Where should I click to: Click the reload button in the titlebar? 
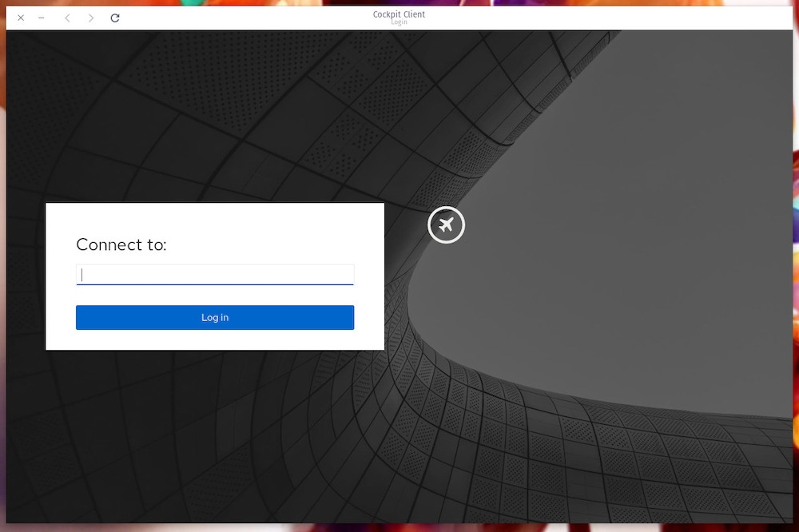[x=114, y=17]
